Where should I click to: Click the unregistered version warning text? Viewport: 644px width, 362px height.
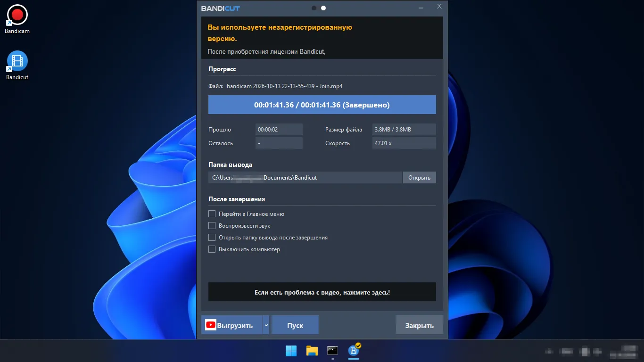280,33
